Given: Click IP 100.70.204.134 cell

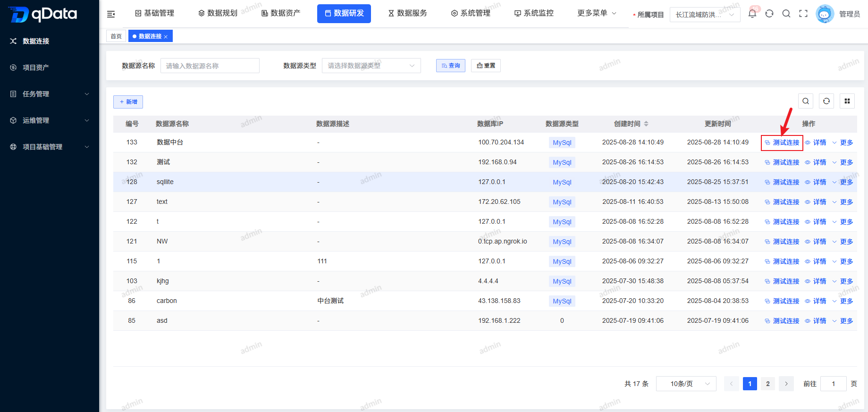Looking at the screenshot, I should 501,142.
